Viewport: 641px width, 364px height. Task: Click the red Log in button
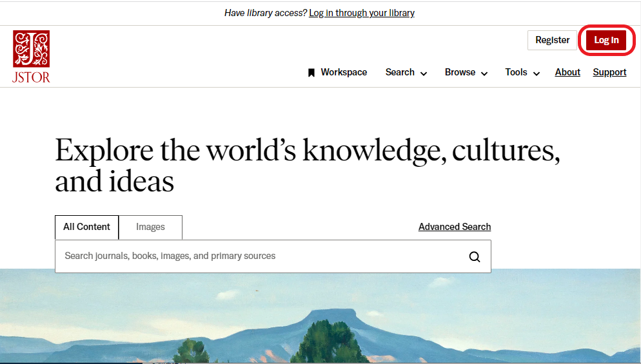tap(606, 40)
